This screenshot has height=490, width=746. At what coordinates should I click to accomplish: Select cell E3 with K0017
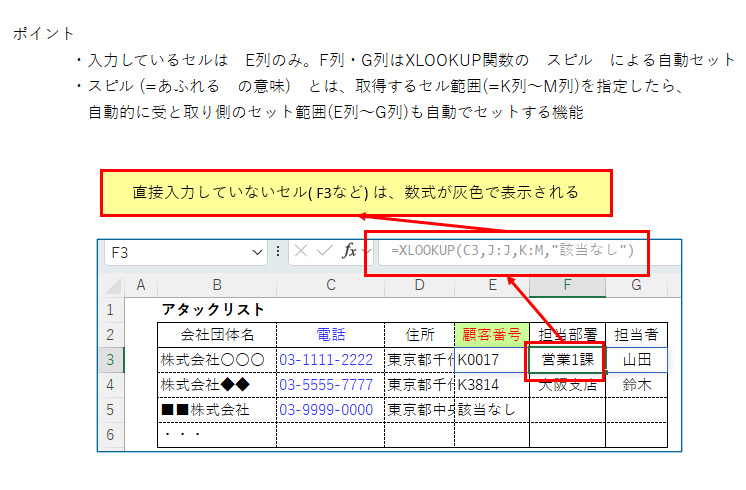pyautogui.click(x=491, y=359)
